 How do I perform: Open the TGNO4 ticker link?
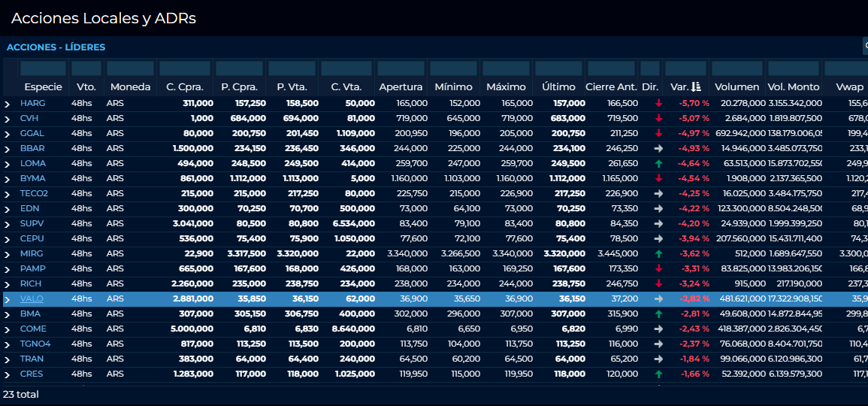(x=35, y=344)
